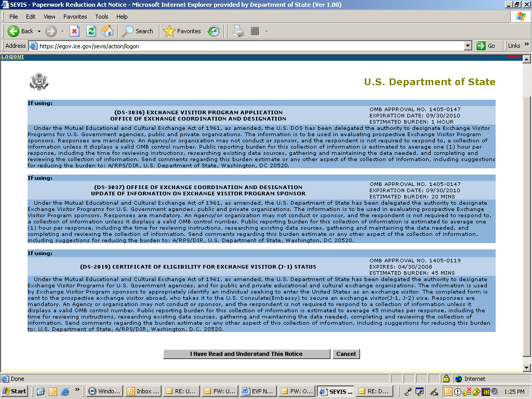The image size is (532, 399).
Task: Click the speaker volume icon in system tray
Action: pos(495,392)
